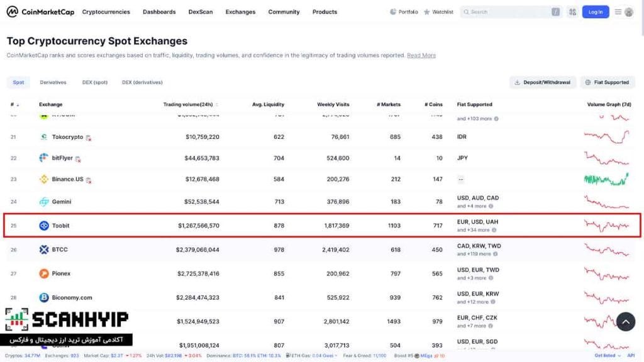
Task: Open the Cryptocurrencies menu
Action: pos(106,12)
